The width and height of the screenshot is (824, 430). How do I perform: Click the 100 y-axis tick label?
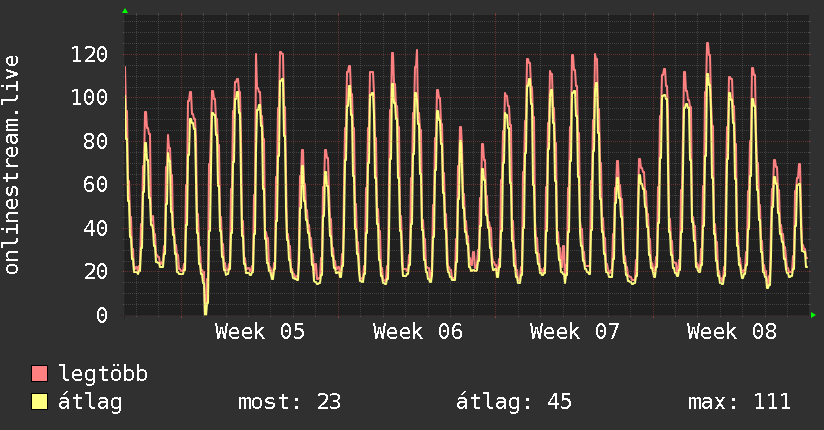(x=89, y=98)
